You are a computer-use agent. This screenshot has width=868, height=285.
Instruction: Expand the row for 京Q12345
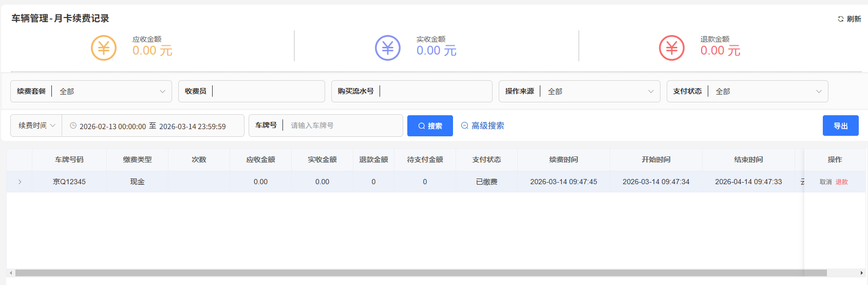pos(20,182)
